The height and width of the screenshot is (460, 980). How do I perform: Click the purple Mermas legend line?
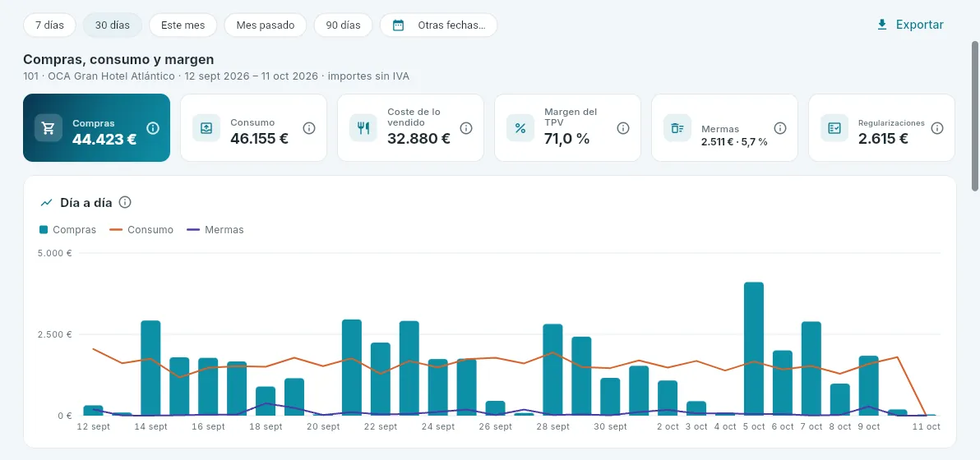(193, 230)
